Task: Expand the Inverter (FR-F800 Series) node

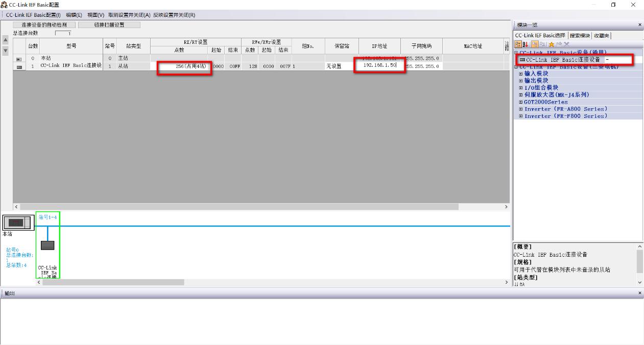Action: [521, 116]
